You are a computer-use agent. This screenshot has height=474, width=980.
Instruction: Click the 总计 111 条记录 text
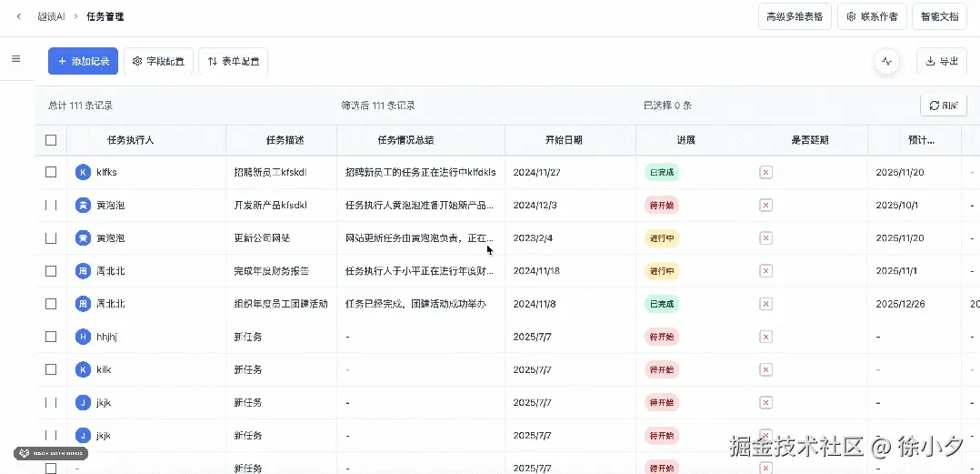click(81, 106)
